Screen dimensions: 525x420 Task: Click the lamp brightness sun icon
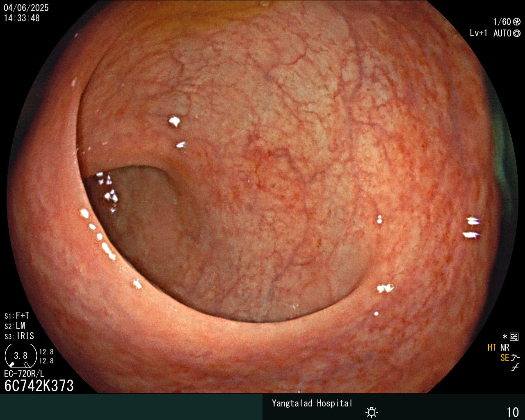tap(372, 412)
